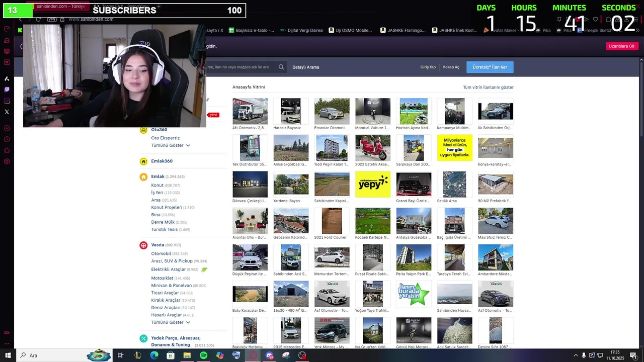Expand Tümünü Göster under Oto Ekspertiz
Screen dimensions: 644x362
pos(171,145)
